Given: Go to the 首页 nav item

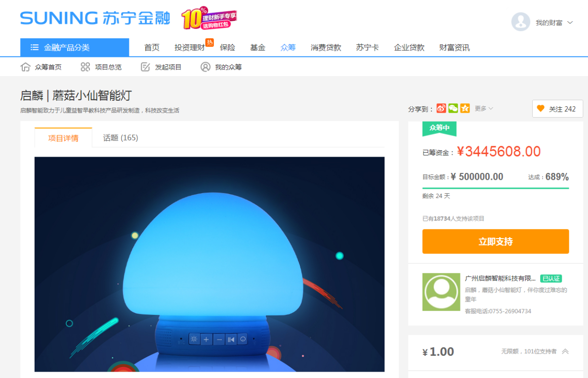Looking at the screenshot, I should coord(152,47).
